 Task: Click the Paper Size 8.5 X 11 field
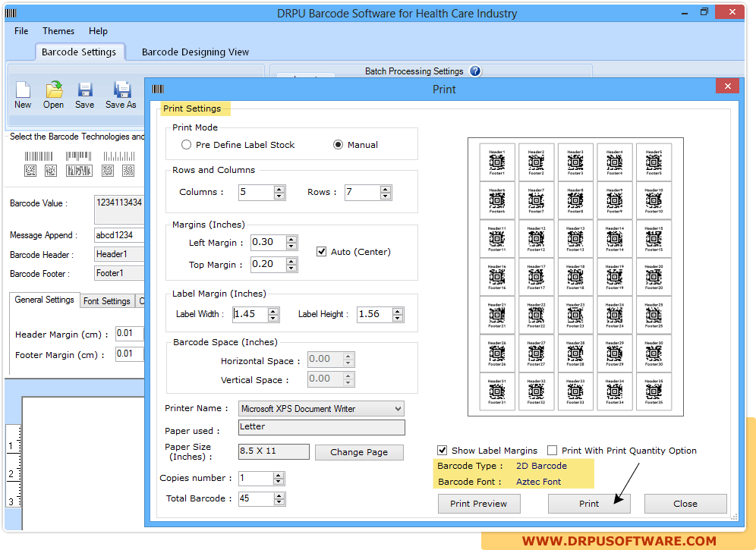274,451
